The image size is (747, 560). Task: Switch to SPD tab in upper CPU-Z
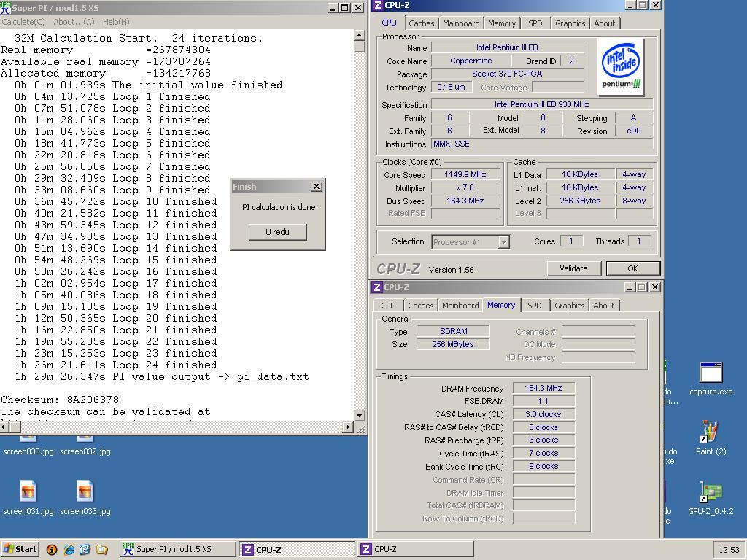click(x=535, y=23)
